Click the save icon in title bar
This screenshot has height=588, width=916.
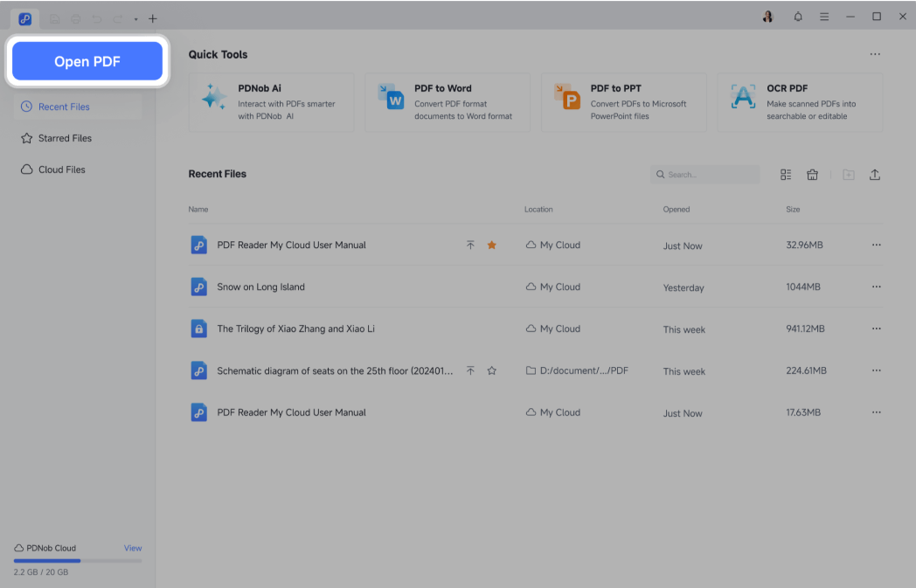[54, 18]
